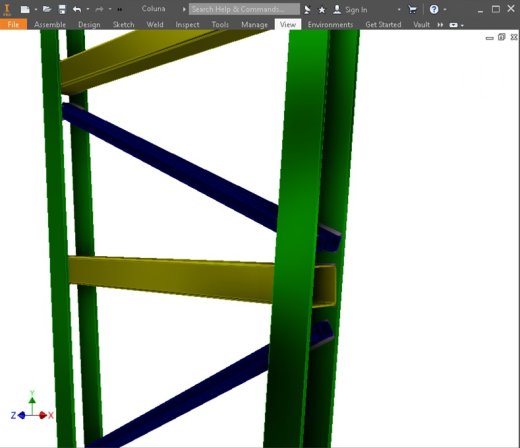
Task: Click the satellite communication center icon
Action: (307, 10)
